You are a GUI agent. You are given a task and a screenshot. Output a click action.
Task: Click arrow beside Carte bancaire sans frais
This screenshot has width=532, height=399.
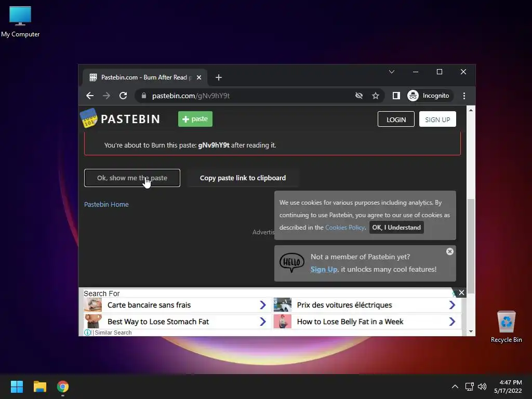pyautogui.click(x=262, y=305)
